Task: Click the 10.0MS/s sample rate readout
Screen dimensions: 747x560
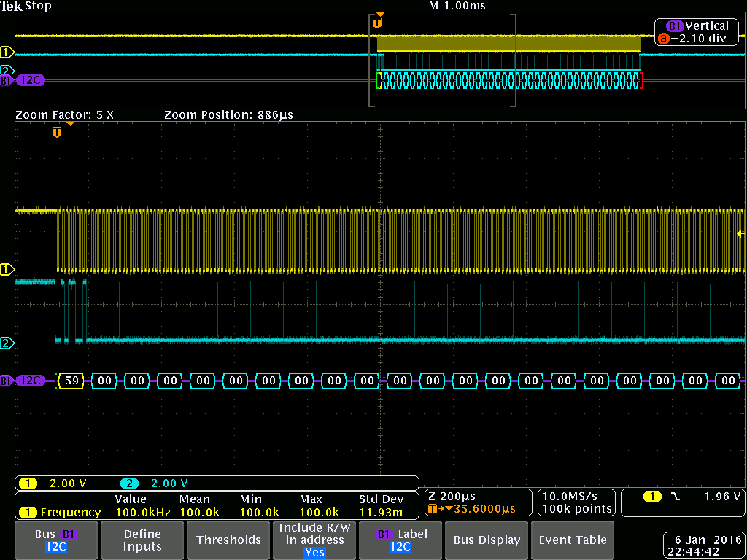Action: [577, 502]
